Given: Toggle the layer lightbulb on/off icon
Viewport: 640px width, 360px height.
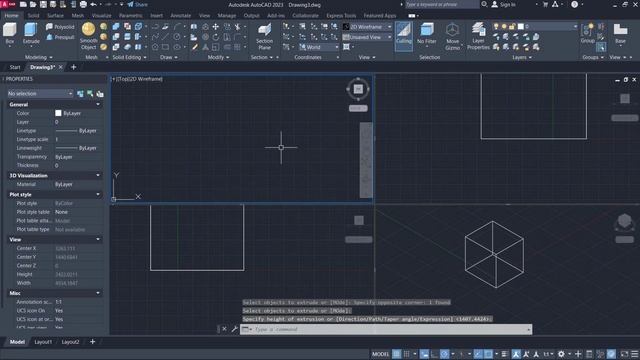Looking at the screenshot, I should point(496,27).
